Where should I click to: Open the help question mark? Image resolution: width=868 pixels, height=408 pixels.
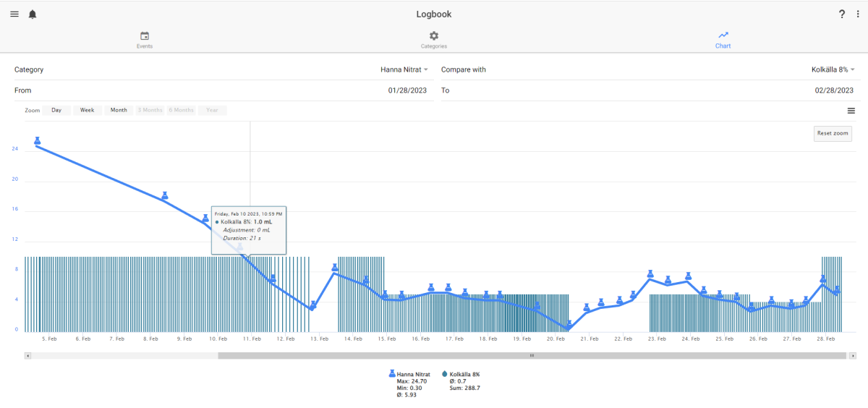[x=842, y=14]
